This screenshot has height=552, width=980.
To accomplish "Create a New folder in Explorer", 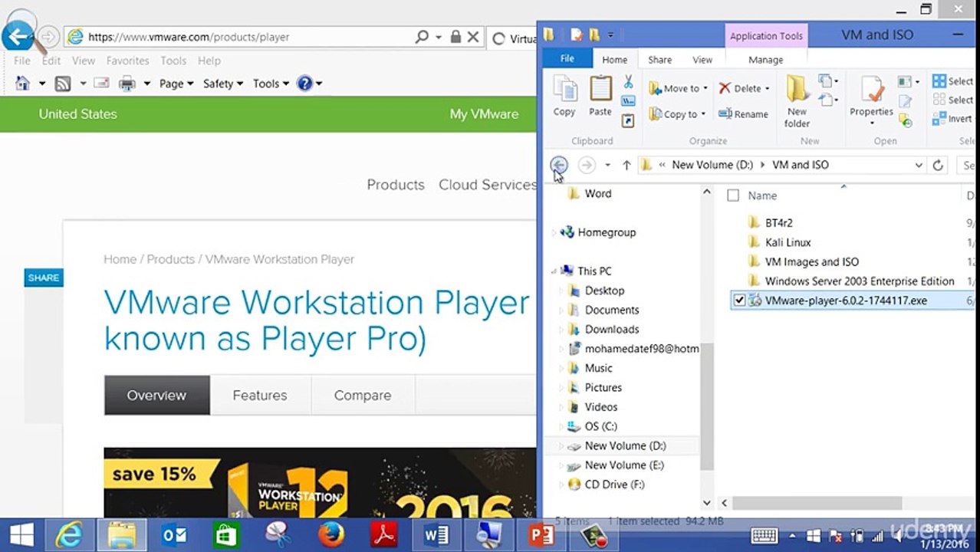I will click(x=797, y=101).
